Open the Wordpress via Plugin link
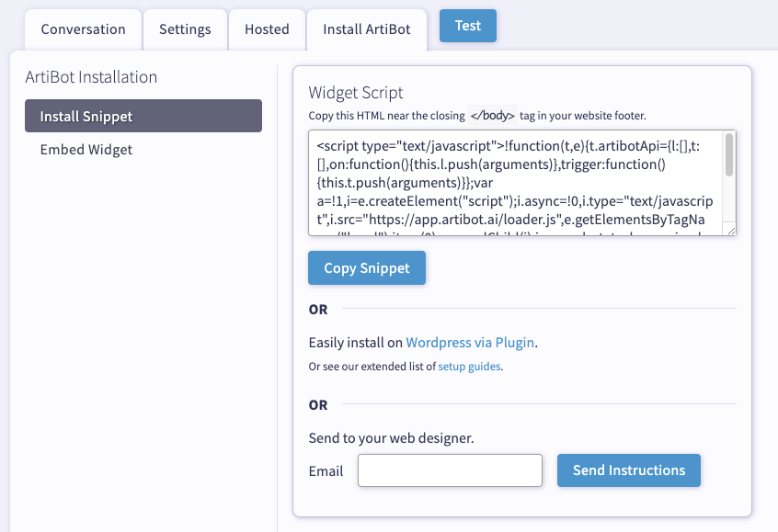This screenshot has width=778, height=532. pos(470,343)
